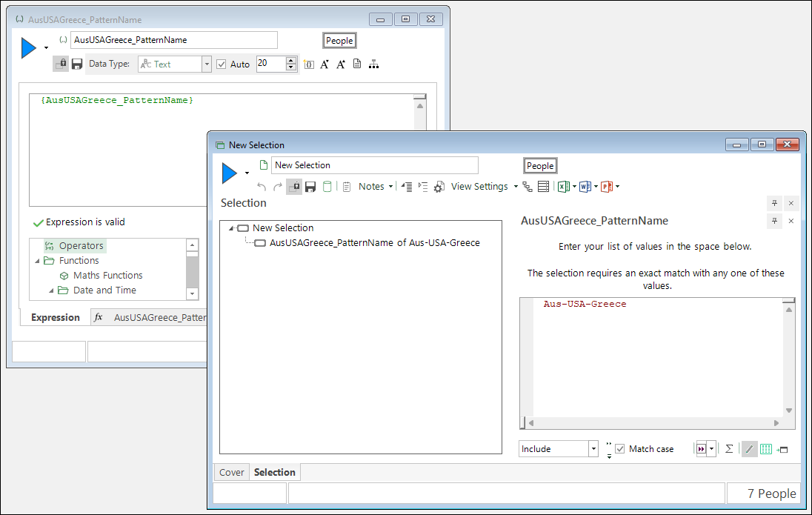Increase the number 20 using stepper up arrow

(x=291, y=60)
